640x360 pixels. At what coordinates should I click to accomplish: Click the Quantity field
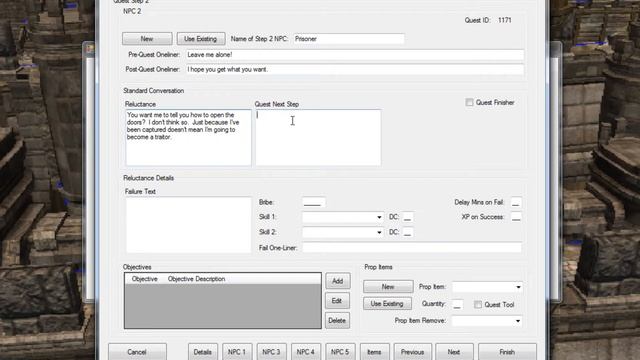pos(458,304)
